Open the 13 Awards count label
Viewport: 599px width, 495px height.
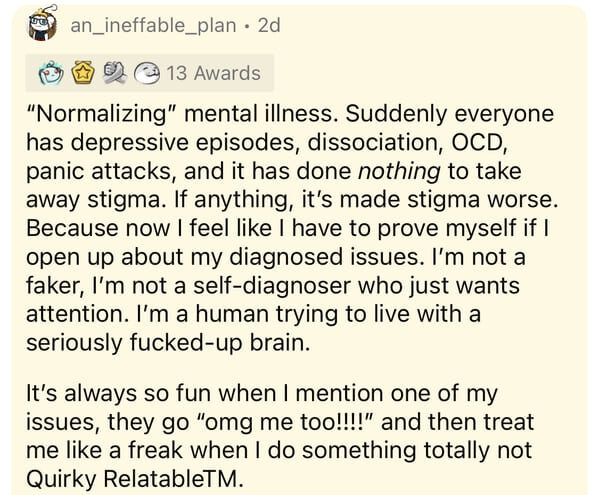pos(214,73)
